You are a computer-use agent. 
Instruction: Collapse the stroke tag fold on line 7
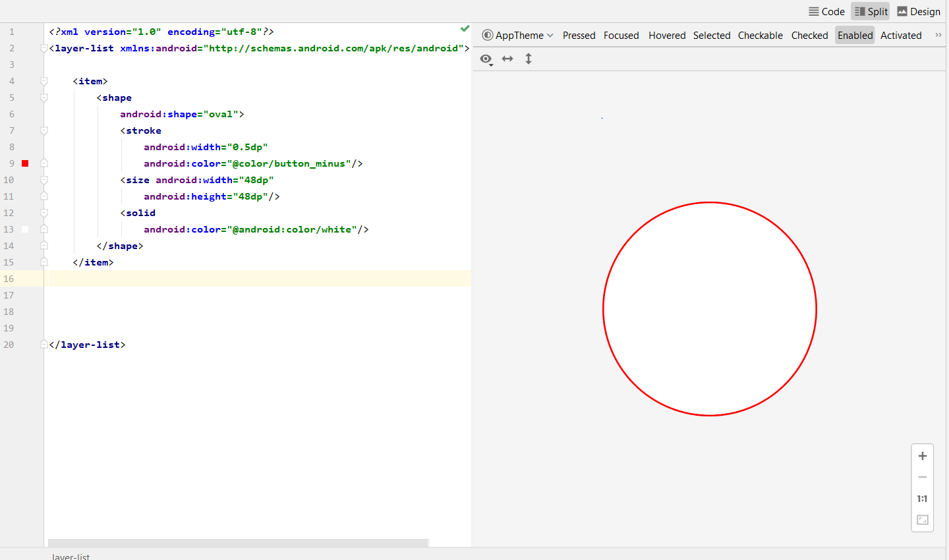[44, 130]
